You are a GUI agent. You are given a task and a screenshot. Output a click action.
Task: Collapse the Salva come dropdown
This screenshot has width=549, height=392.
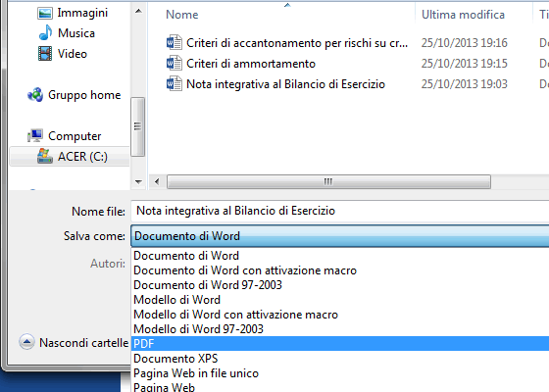pyautogui.click(x=340, y=236)
